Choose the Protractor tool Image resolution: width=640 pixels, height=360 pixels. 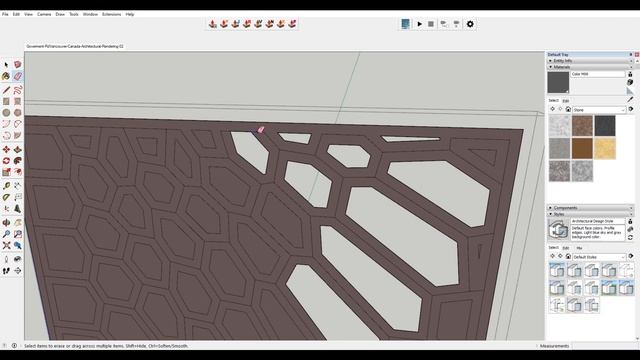tap(6, 197)
